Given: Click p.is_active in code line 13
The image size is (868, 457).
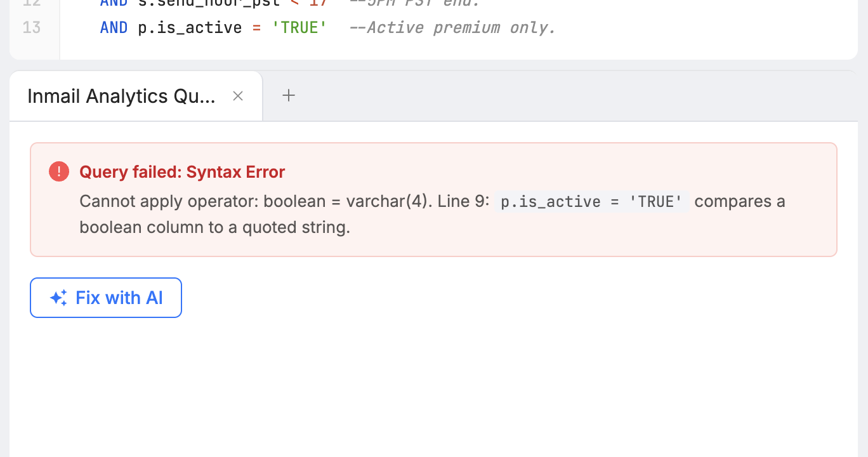Looking at the screenshot, I should pyautogui.click(x=190, y=28).
